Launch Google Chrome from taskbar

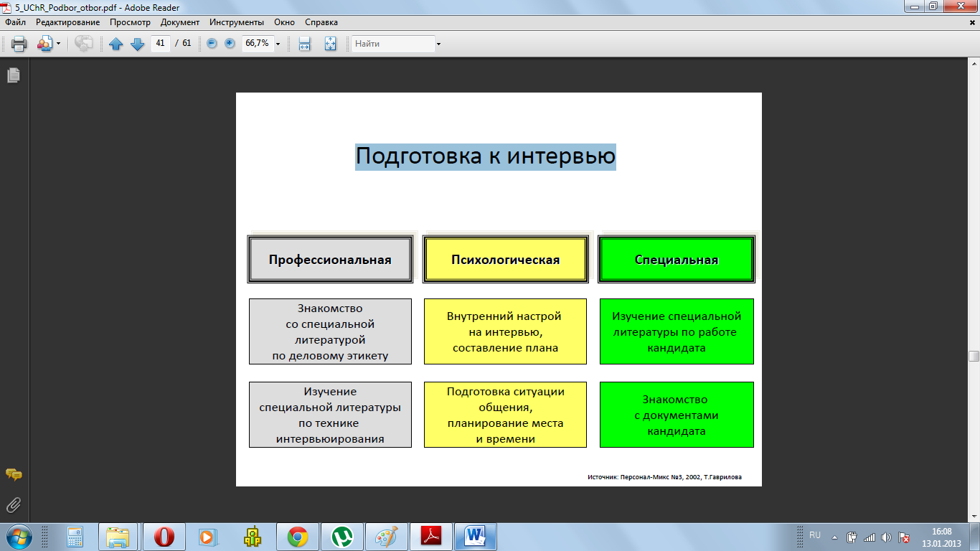pyautogui.click(x=297, y=536)
